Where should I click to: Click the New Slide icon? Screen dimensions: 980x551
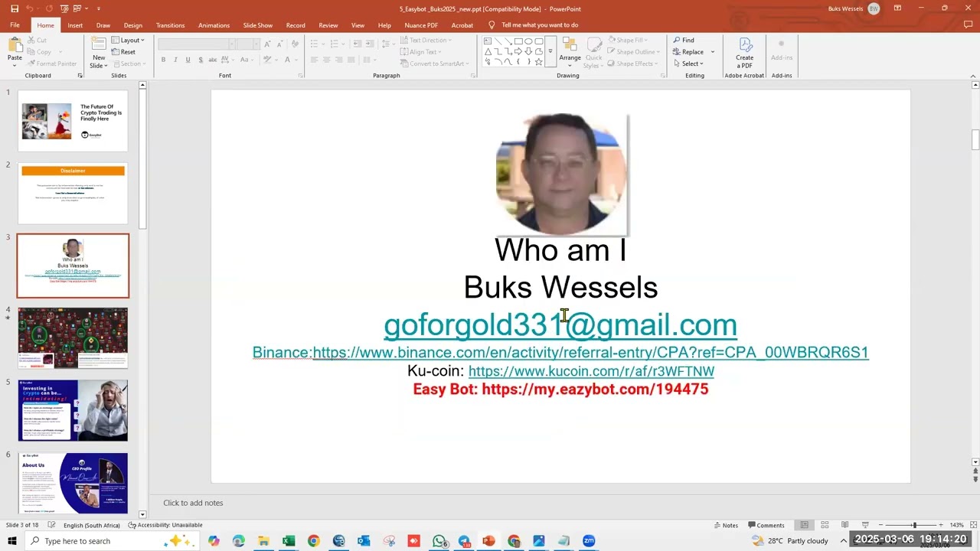99,44
